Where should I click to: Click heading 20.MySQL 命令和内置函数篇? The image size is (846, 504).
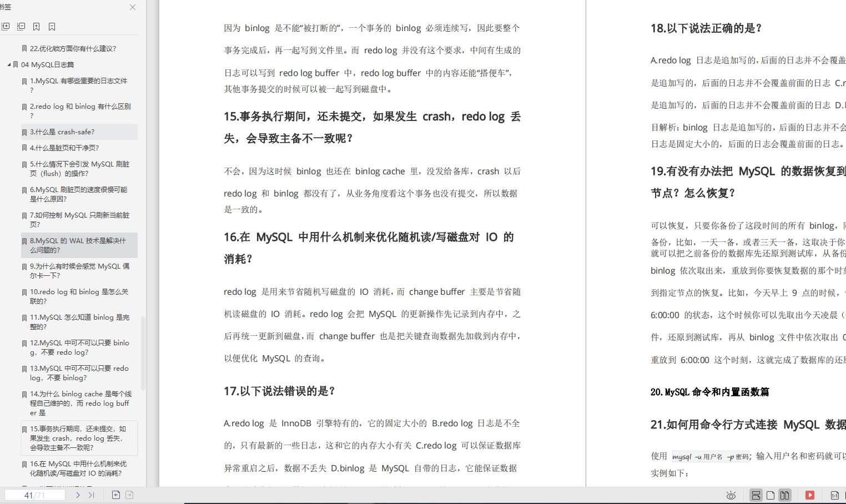coord(710,392)
